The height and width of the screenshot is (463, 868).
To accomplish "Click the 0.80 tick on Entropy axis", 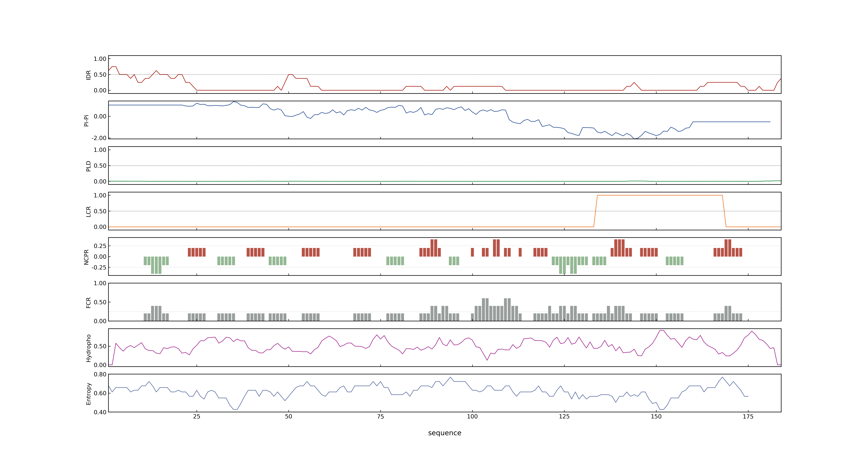I will click(100, 374).
